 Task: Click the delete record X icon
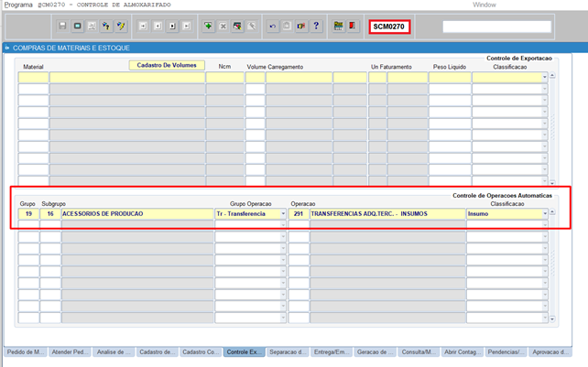point(223,26)
